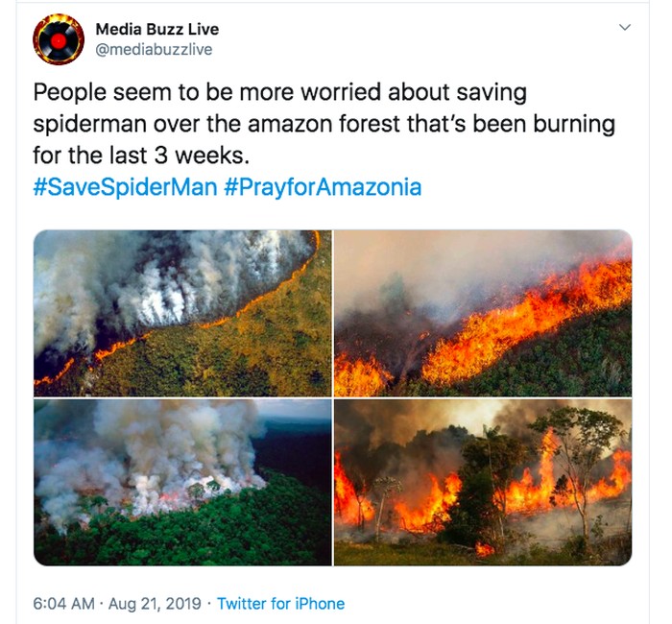Viewport: 672px width, 624px height.
Task: Open the Twitter for iPhone source link
Action: pos(280,604)
